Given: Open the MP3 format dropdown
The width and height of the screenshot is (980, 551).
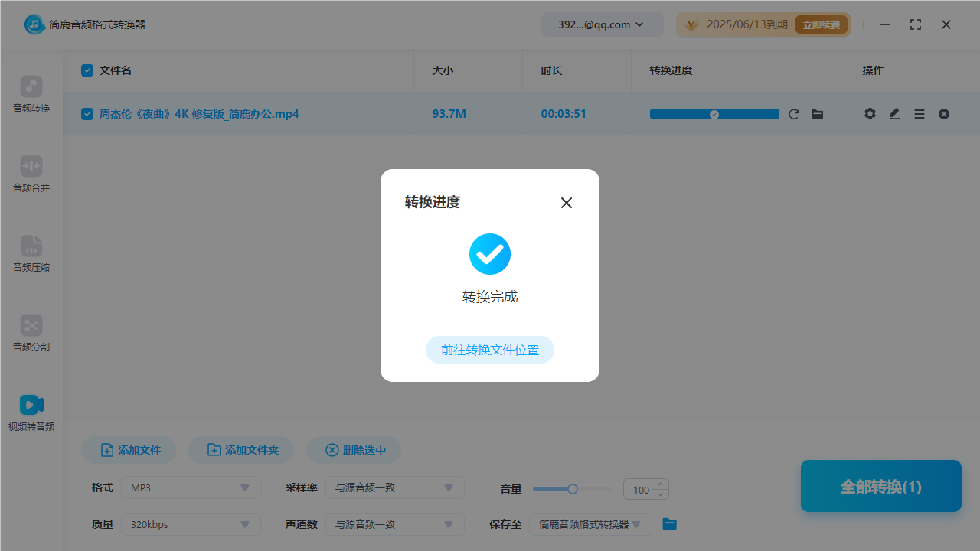Looking at the screenshot, I should coord(190,487).
